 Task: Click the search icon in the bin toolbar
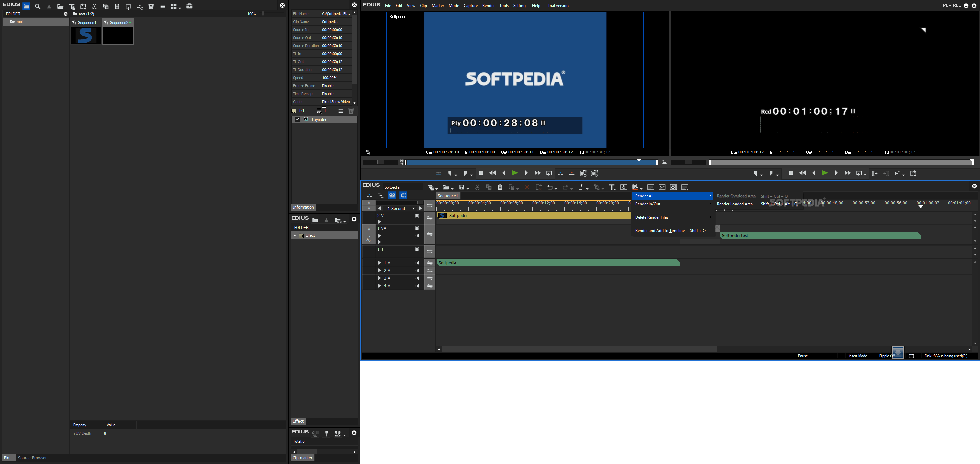click(38, 6)
